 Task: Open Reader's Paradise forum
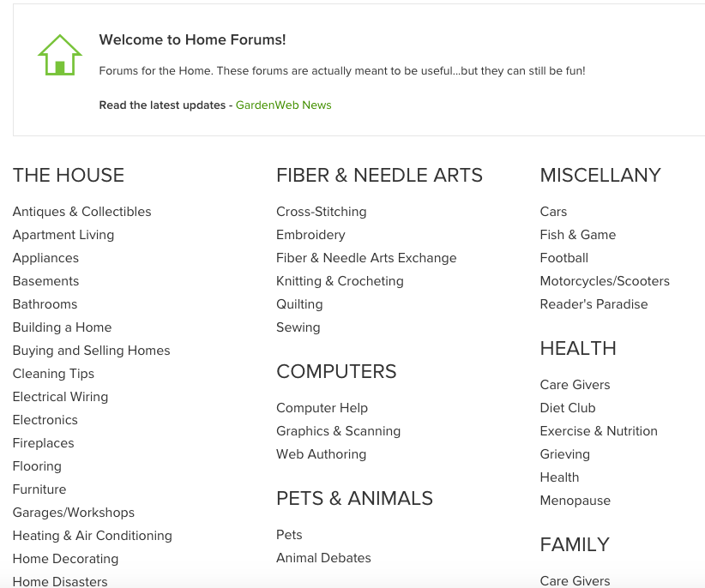tap(594, 304)
